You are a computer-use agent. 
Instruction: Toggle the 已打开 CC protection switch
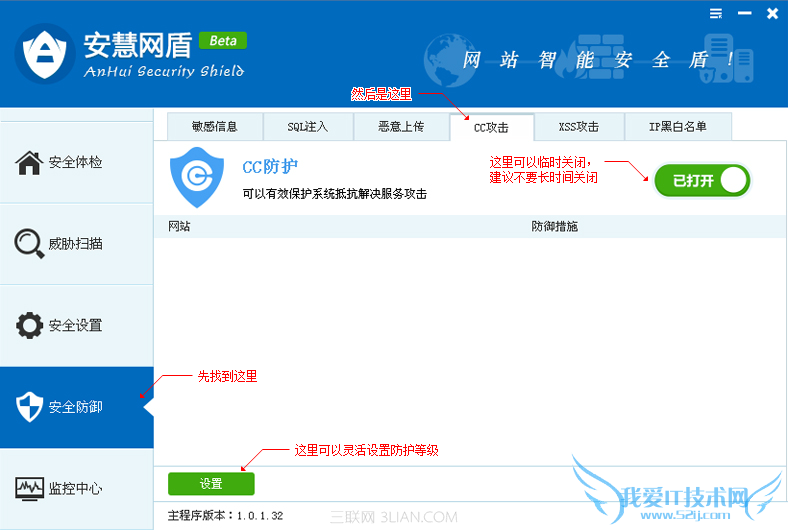(x=702, y=180)
